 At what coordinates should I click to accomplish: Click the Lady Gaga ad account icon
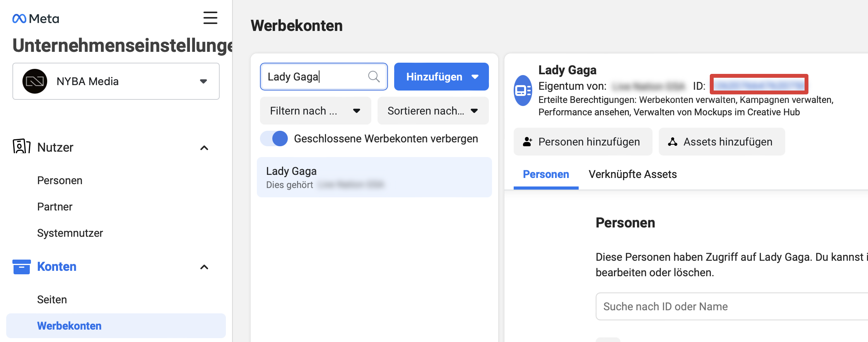point(523,91)
